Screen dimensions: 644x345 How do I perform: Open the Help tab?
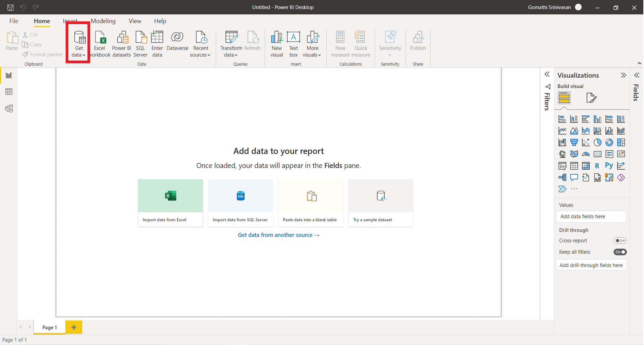160,21
